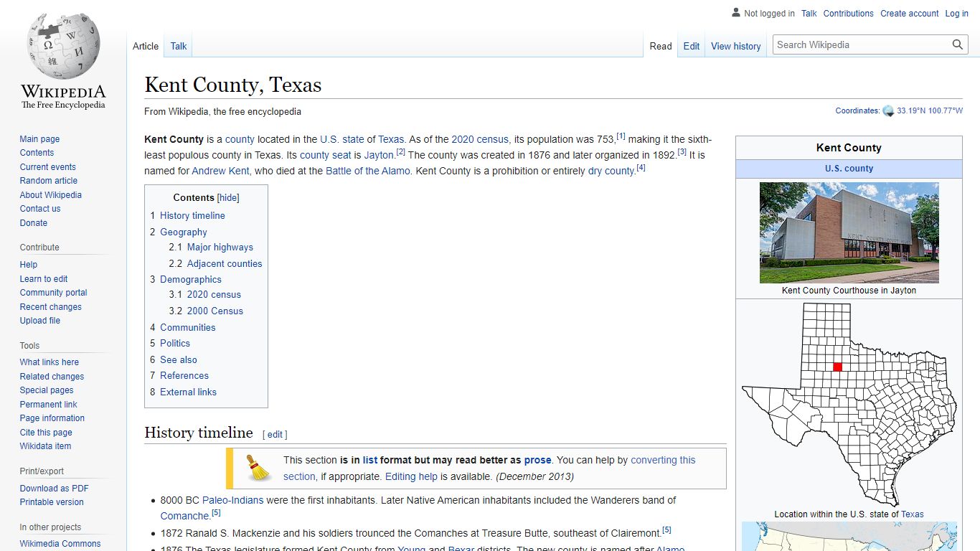The image size is (980, 551).
Task: Open U.S. county infobox link
Action: [x=849, y=169]
